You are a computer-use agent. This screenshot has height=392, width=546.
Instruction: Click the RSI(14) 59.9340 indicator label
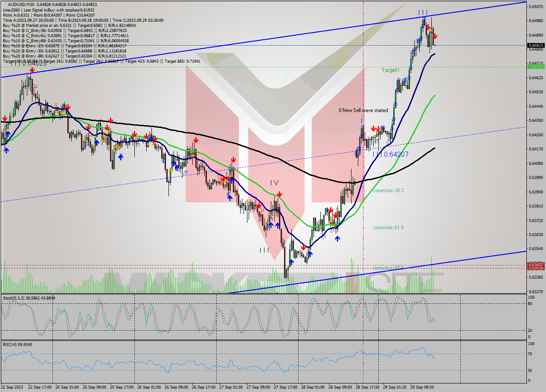point(17,344)
